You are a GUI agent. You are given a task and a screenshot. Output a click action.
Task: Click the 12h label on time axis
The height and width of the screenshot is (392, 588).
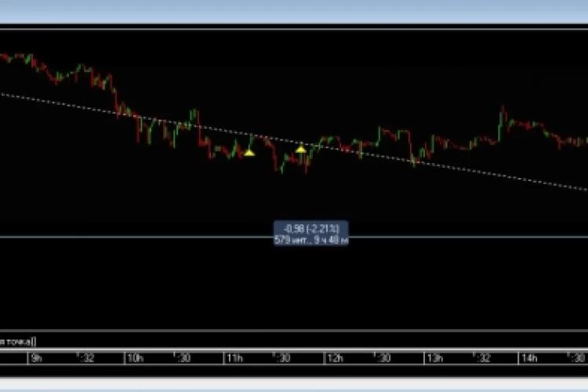click(x=335, y=358)
